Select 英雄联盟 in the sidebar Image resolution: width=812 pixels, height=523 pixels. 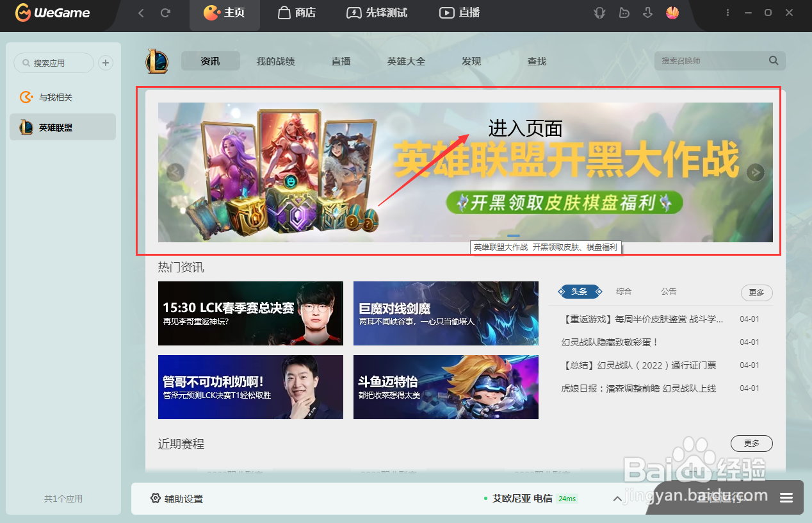tap(63, 128)
